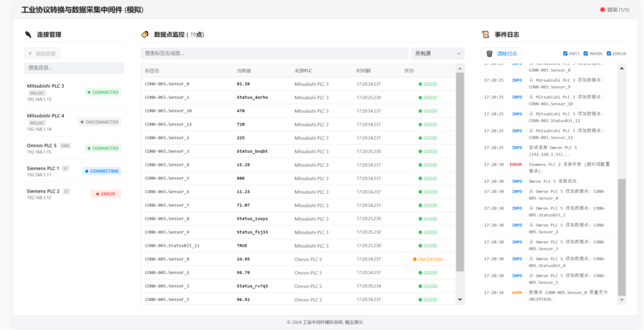Select the CONN-003.Sensor_10 tag name
Screen dimensions: 644x330
point(168,111)
